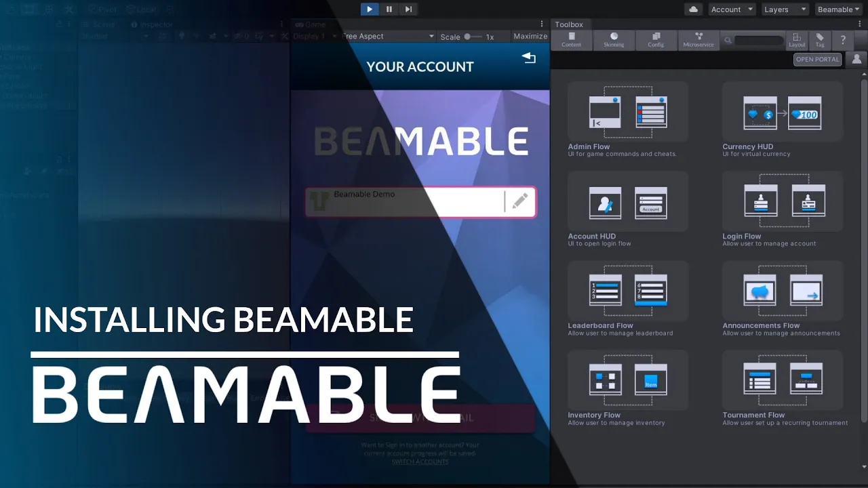The width and height of the screenshot is (868, 488).
Task: Click 'UI for virtual currency' description
Action: point(757,154)
